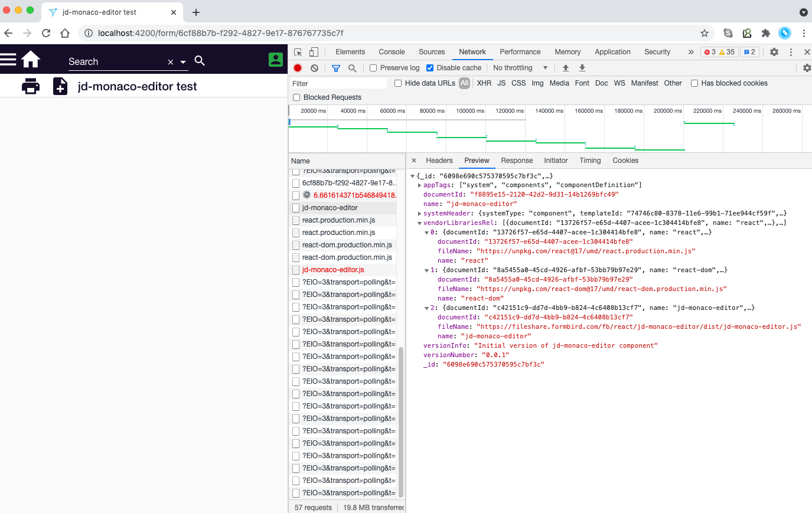This screenshot has height=513, width=812.
Task: Click the home icon
Action: tap(31, 59)
